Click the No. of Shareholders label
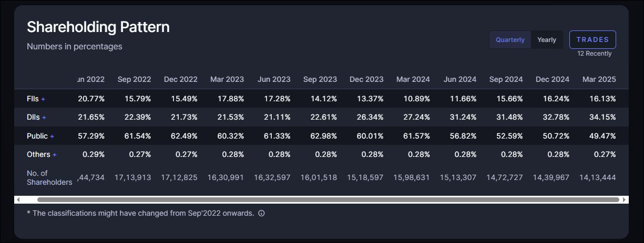The height and width of the screenshot is (243, 644). click(x=49, y=177)
